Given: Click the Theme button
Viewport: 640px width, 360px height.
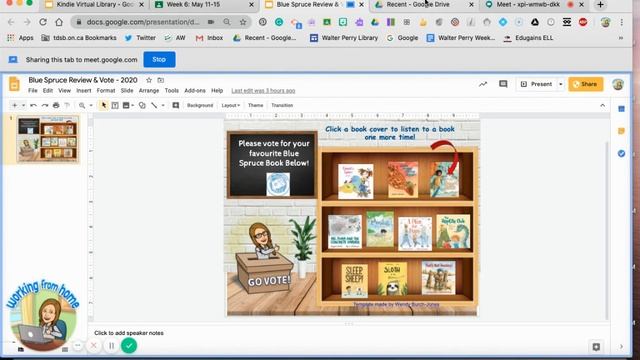Looking at the screenshot, I should (x=256, y=105).
